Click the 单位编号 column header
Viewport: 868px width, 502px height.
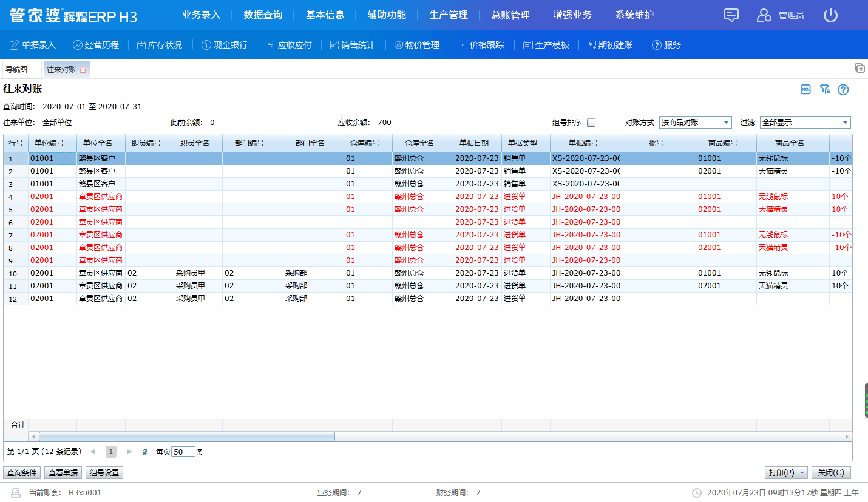[x=52, y=143]
